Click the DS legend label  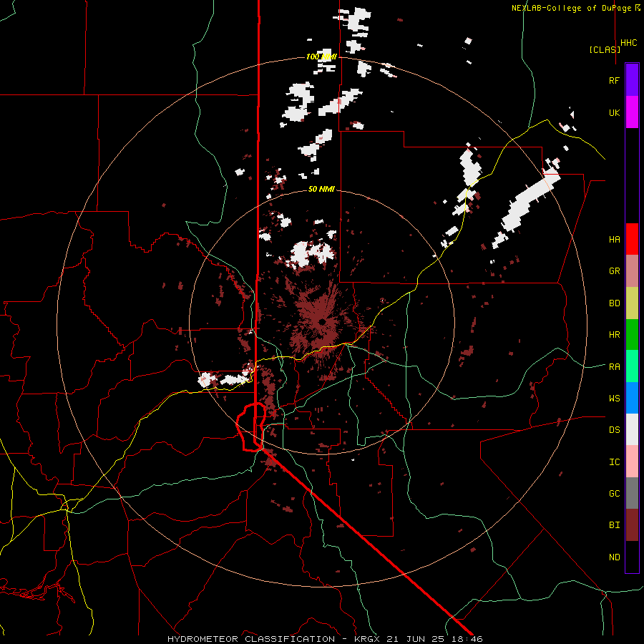pos(614,429)
